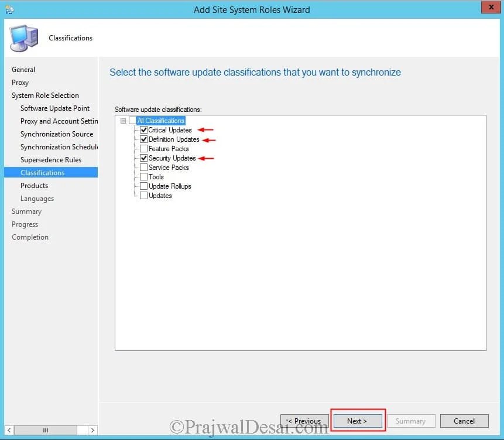Click the Next button
This screenshot has width=504, height=440.
(358, 420)
